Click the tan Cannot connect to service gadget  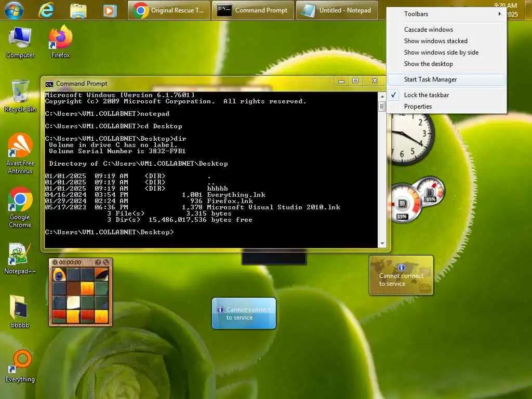402,275
